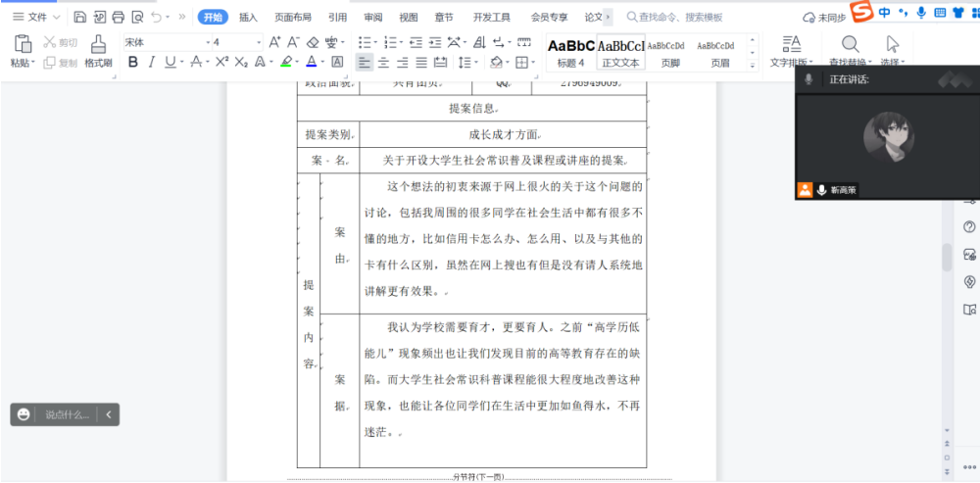Click the Print icon in quick access toolbar
980x483 pixels.
pyautogui.click(x=119, y=17)
